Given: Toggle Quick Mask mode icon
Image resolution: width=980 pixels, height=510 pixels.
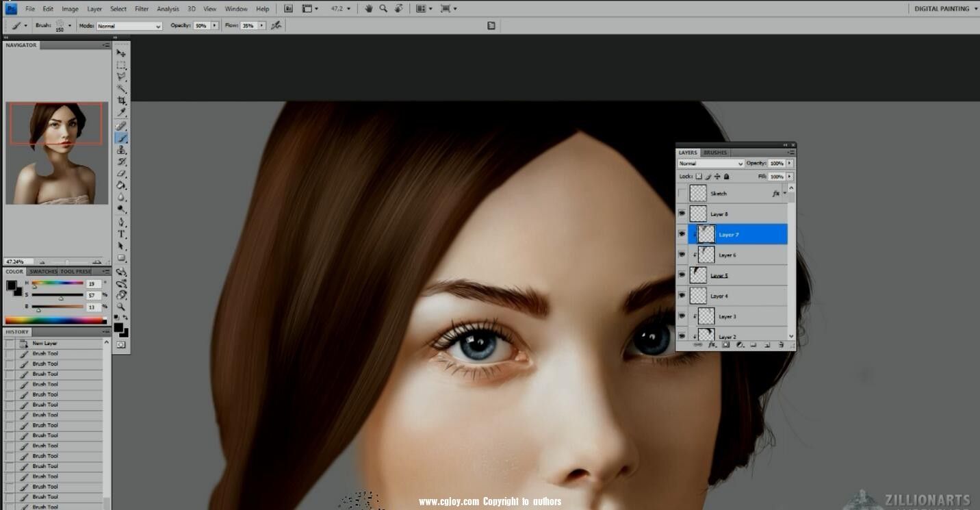Looking at the screenshot, I should tap(121, 344).
